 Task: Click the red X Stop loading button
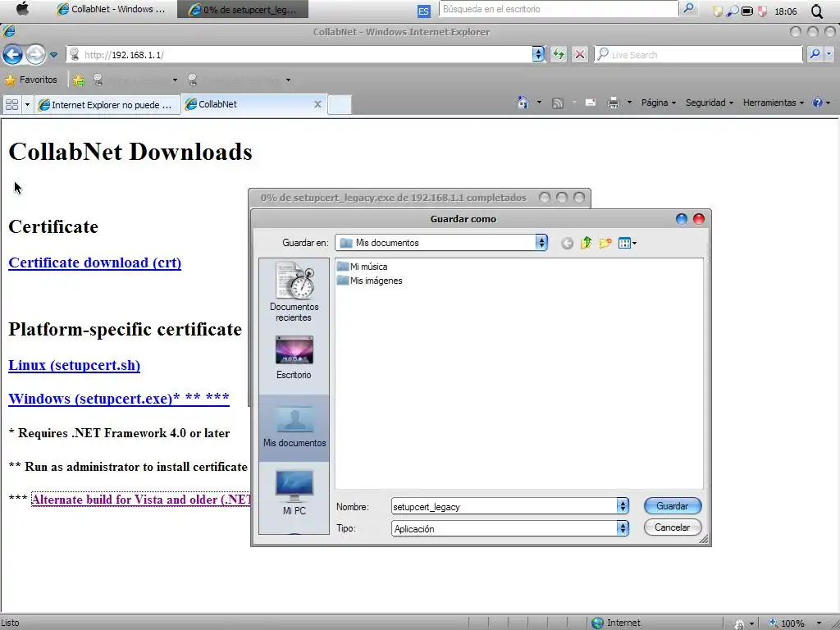(x=580, y=54)
